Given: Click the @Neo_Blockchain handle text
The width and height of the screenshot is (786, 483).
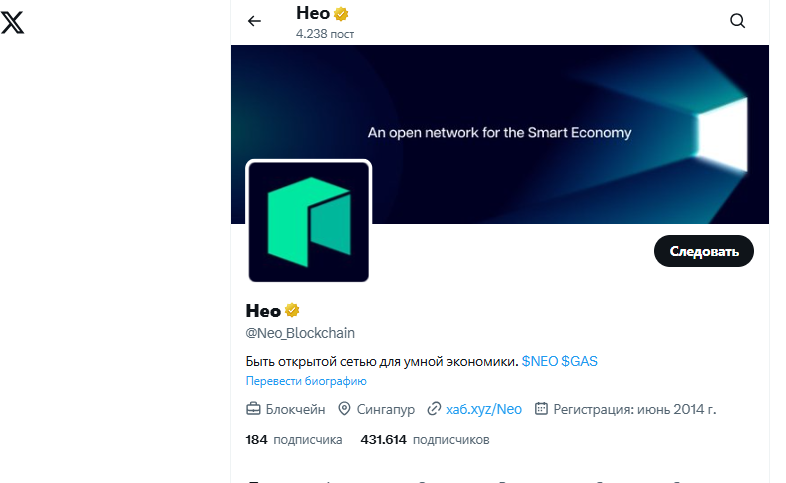Looking at the screenshot, I should (300, 333).
